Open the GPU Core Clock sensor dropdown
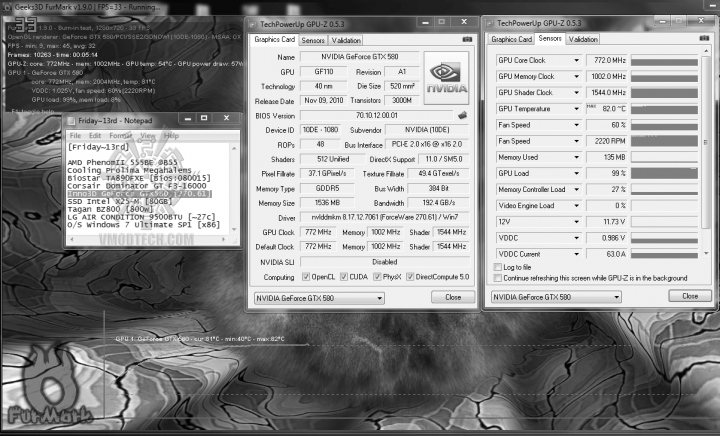Screen dimensions: 720x436 click(576, 60)
